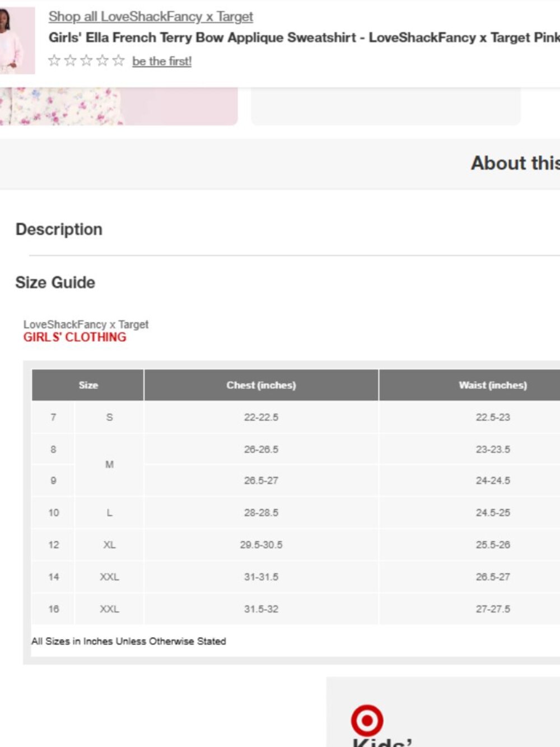Select the XXL cell in size 16 row
Screen dimensions: 560x747
(x=109, y=609)
